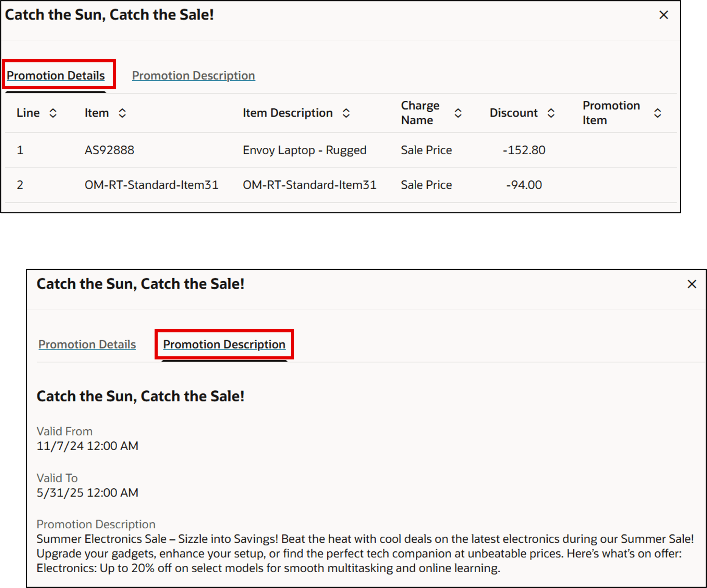
Task: Click the Valid To date value
Action: (87, 493)
